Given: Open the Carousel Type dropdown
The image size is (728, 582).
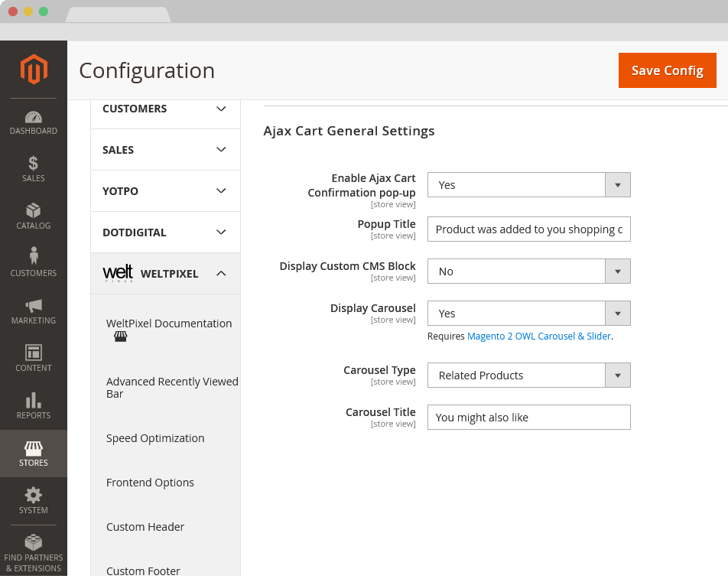Looking at the screenshot, I should [x=528, y=376].
